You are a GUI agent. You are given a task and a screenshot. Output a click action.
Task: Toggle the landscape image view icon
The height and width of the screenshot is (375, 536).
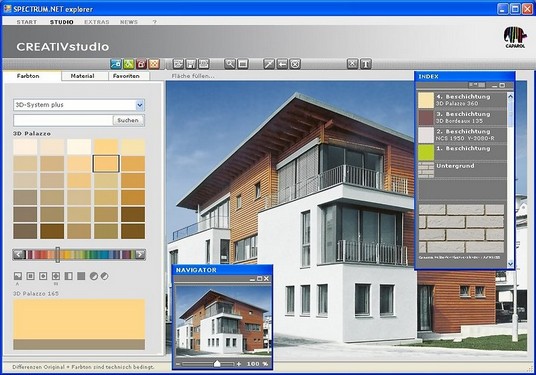coord(18,276)
